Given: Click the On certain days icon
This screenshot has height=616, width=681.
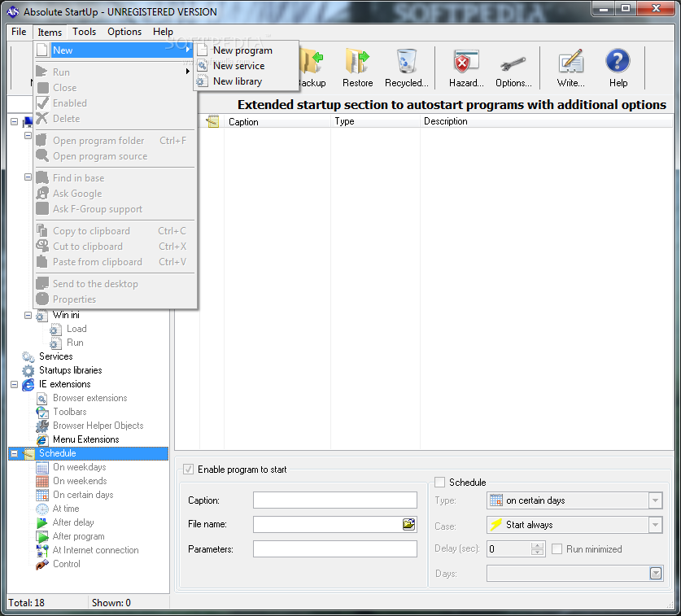Looking at the screenshot, I should tap(42, 495).
